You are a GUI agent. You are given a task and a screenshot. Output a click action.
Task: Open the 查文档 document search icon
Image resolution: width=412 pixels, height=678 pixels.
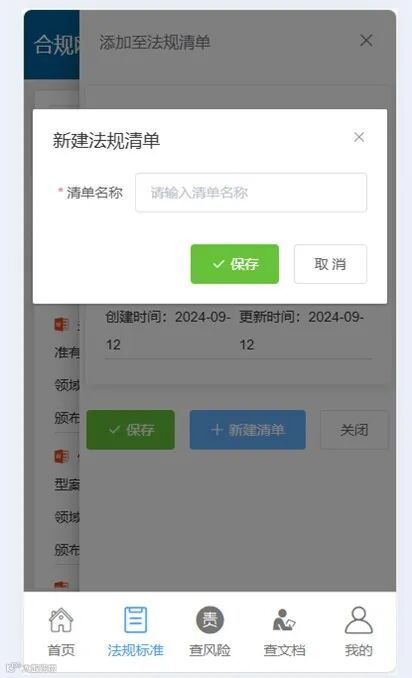pyautogui.click(x=284, y=620)
